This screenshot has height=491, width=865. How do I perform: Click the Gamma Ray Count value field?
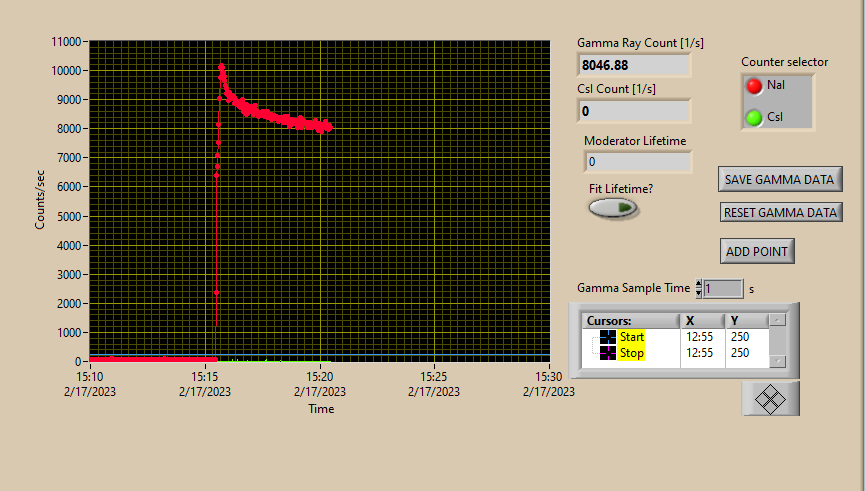coord(634,65)
